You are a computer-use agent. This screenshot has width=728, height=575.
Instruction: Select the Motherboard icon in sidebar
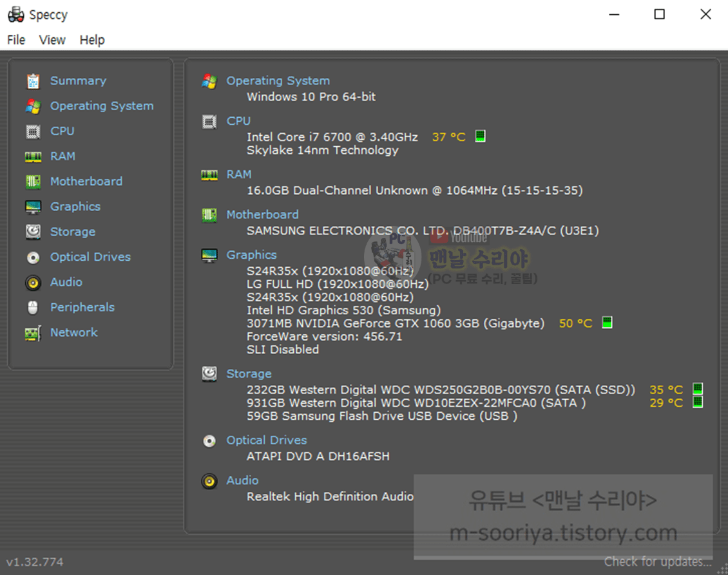pyautogui.click(x=33, y=182)
